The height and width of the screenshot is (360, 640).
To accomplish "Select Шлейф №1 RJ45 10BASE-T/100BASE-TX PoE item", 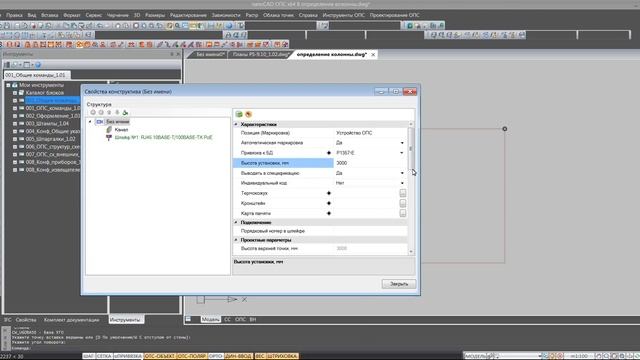I will point(163,138).
